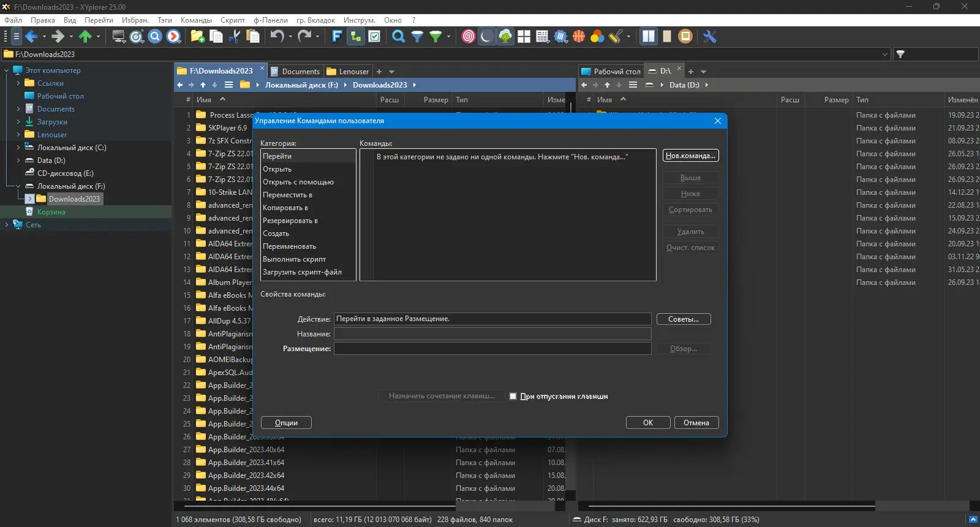Screen dimensions: 980x527
Task: Click the Опции button in dialog
Action: click(286, 423)
